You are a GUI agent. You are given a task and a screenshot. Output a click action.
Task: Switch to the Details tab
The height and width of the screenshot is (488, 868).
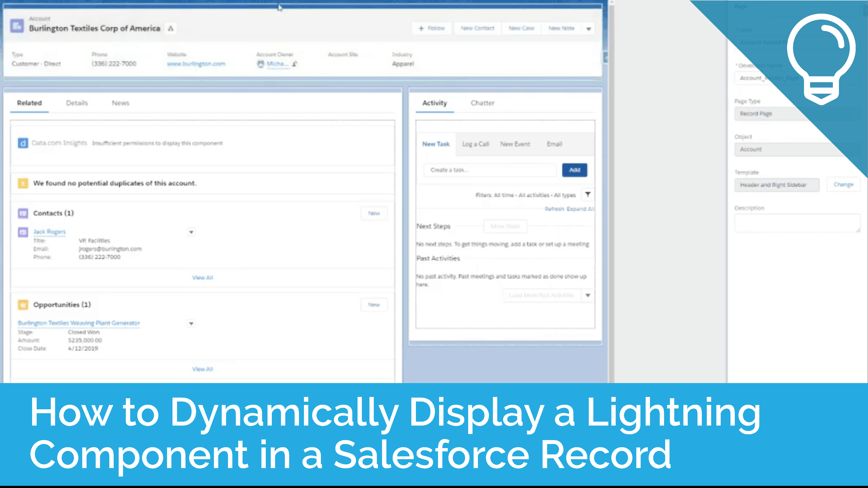click(77, 103)
